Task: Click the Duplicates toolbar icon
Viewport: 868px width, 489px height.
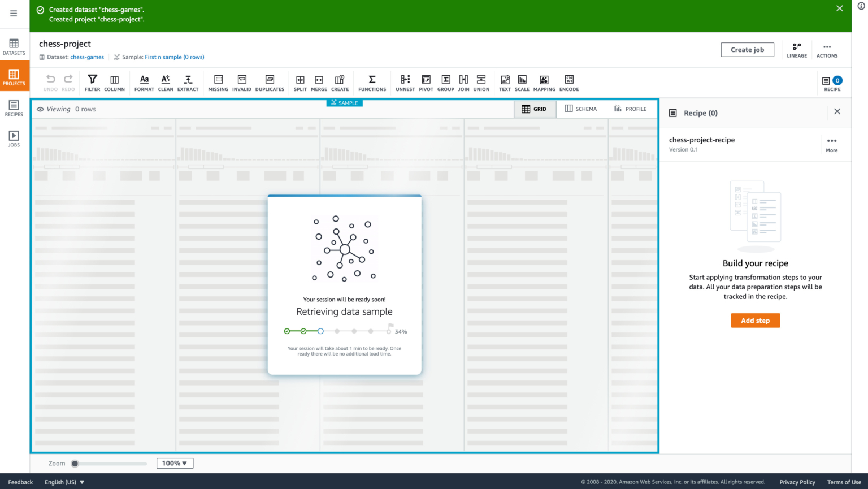Action: 270,82
